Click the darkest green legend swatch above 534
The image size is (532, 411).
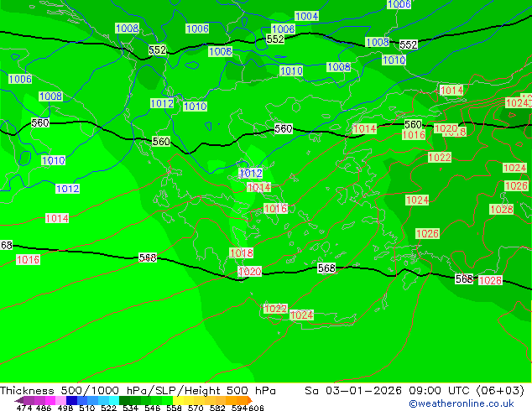pyautogui.click(x=124, y=400)
